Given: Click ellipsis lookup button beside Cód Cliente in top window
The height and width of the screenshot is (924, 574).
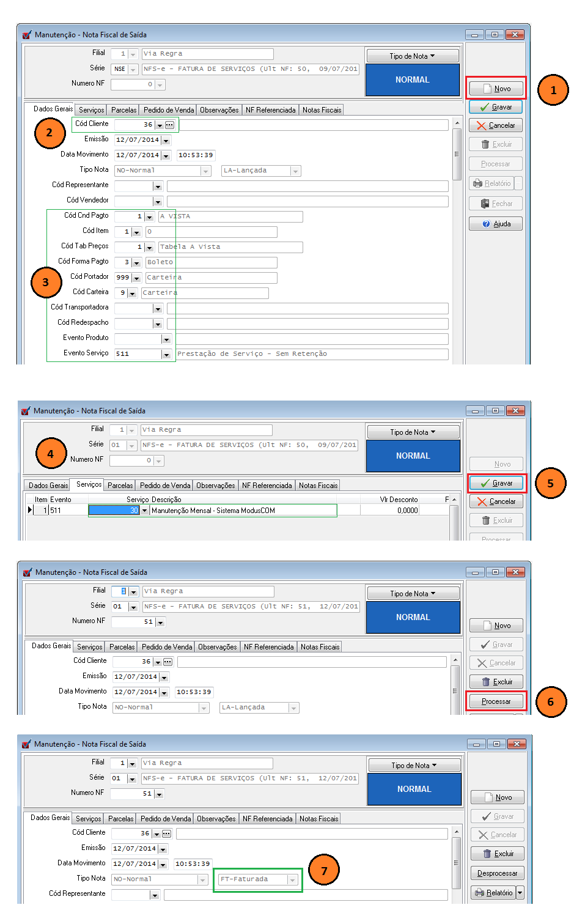Looking at the screenshot, I should click(x=169, y=125).
